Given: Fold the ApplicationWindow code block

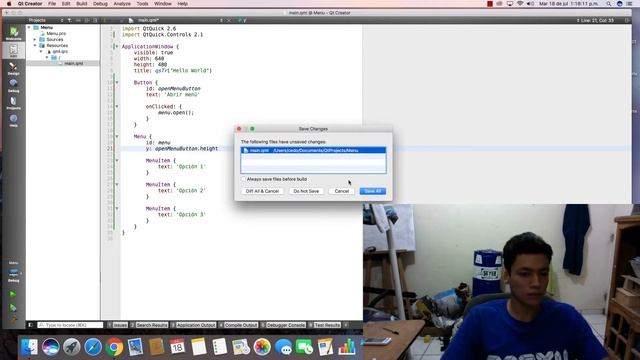Looking at the screenshot, I should coord(117,47).
